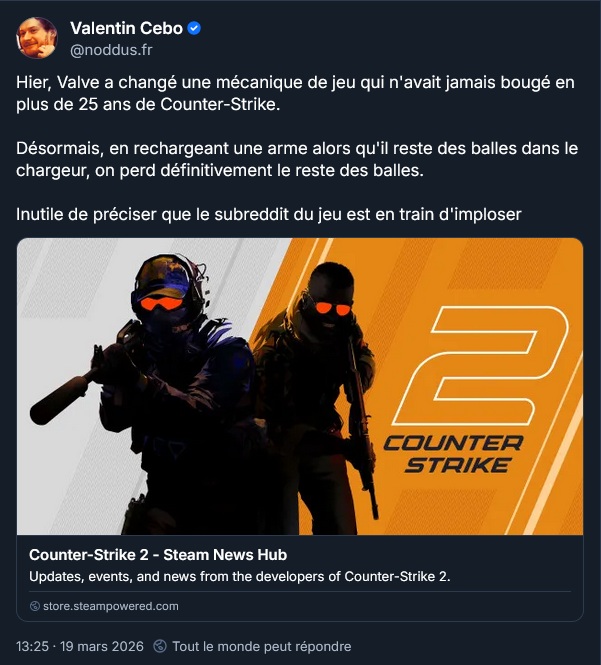The height and width of the screenshot is (665, 601).
Task: Click the reply-permission icon near the timestamp
Action: 160,646
